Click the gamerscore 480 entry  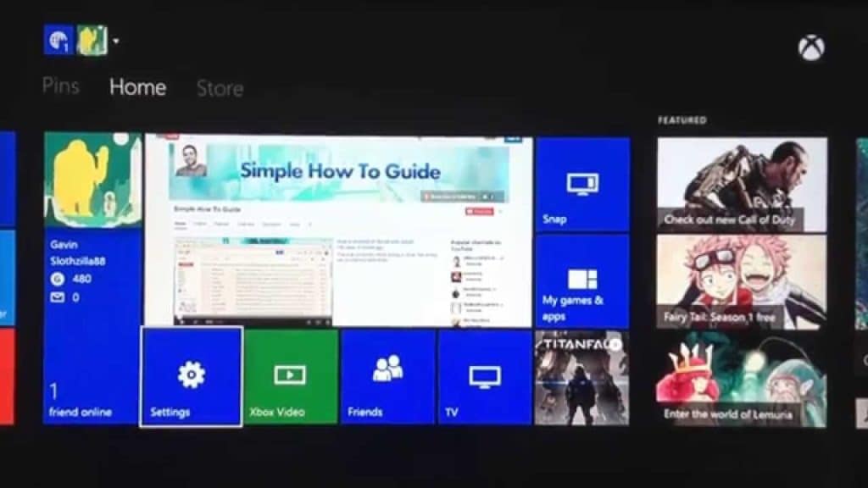point(71,279)
